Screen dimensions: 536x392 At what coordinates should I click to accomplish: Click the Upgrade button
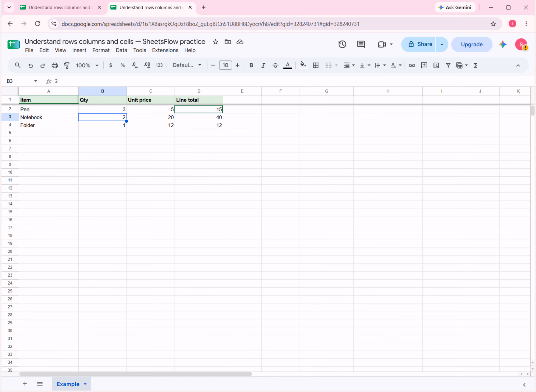[x=472, y=44]
